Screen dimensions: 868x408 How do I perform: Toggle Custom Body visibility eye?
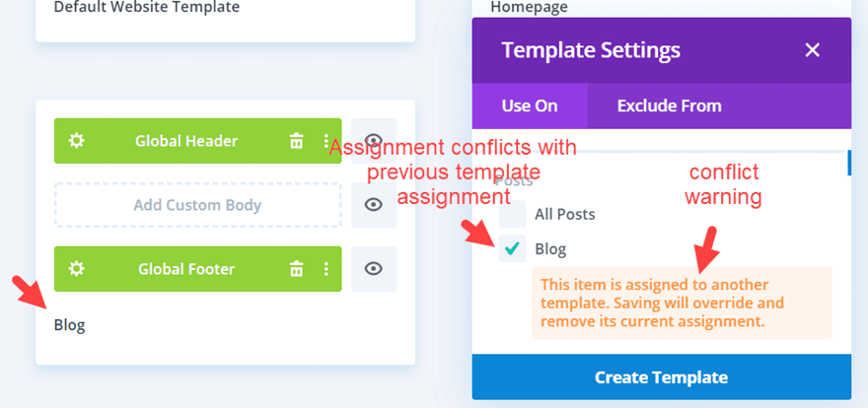tap(373, 205)
